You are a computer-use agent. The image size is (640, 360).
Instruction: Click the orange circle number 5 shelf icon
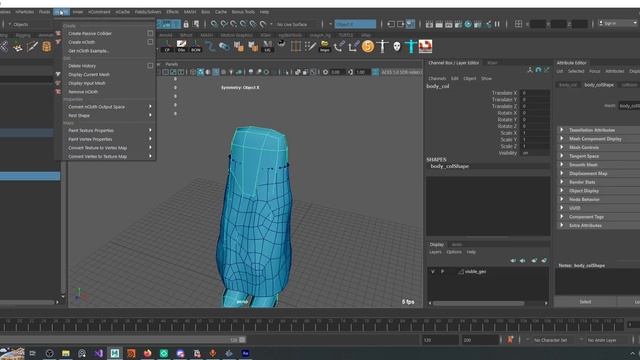368,47
